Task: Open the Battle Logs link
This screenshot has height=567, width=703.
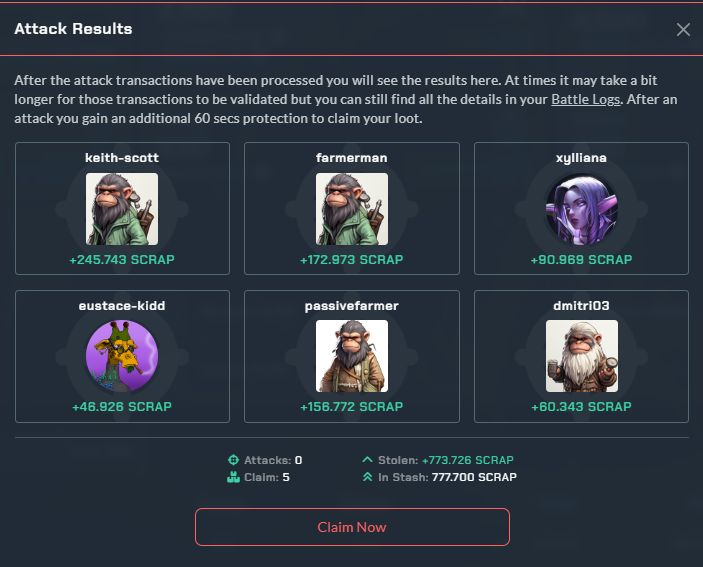Action: coord(586,99)
